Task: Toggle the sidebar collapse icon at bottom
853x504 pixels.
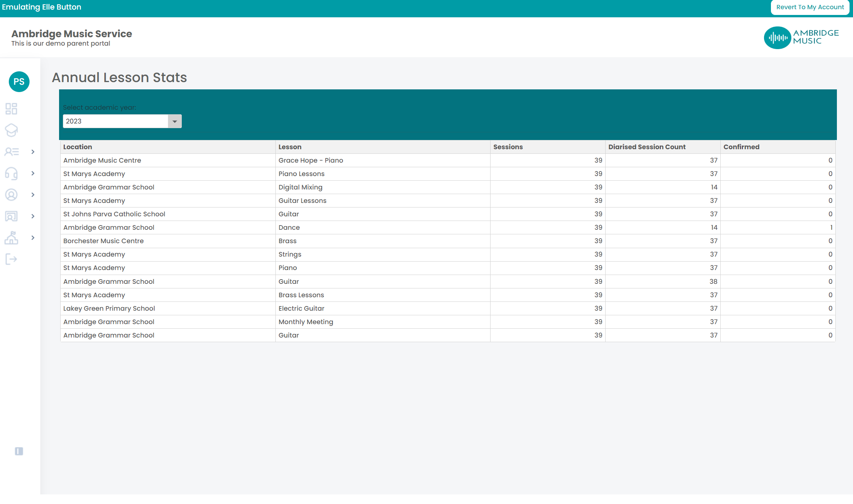Action: tap(19, 451)
